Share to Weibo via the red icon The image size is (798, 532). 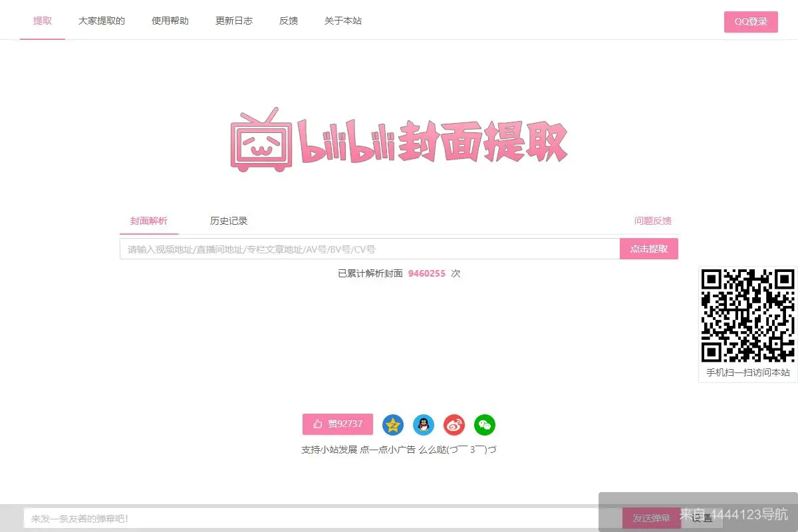click(454, 424)
